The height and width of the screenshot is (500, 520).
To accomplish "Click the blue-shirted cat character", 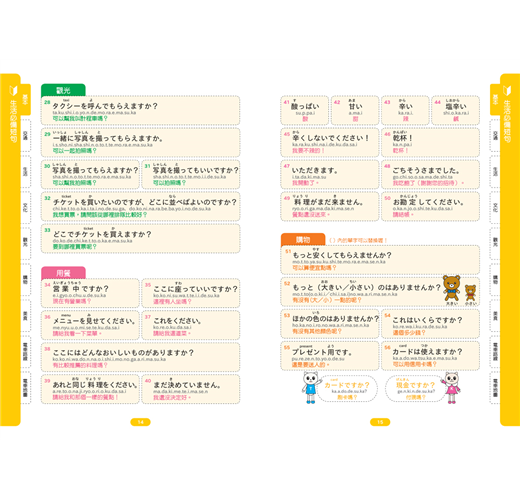I will pos(311,388).
